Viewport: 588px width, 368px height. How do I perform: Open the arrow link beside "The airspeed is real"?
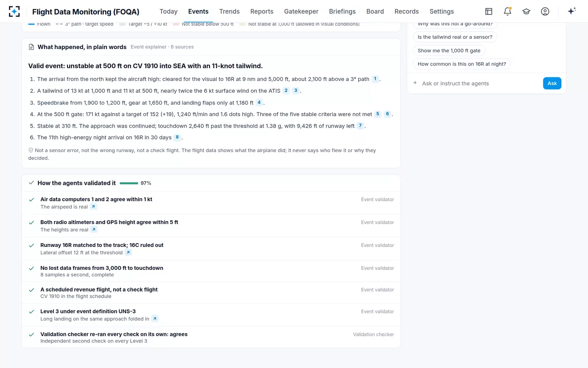coord(94,207)
